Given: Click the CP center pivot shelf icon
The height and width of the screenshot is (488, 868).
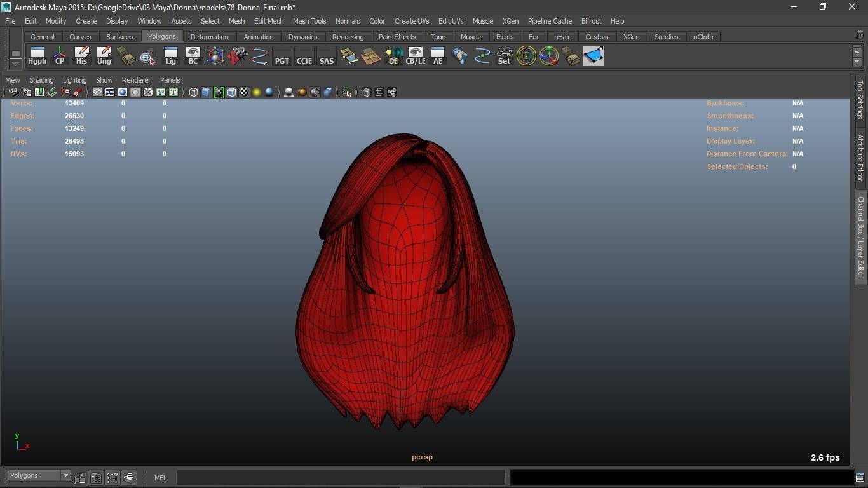Looking at the screenshot, I should [60, 56].
